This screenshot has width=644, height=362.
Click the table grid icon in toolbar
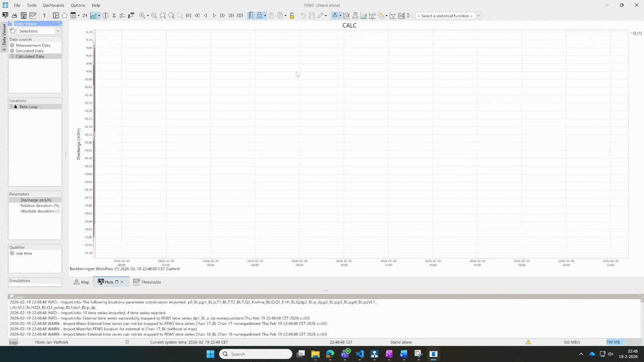[73, 16]
